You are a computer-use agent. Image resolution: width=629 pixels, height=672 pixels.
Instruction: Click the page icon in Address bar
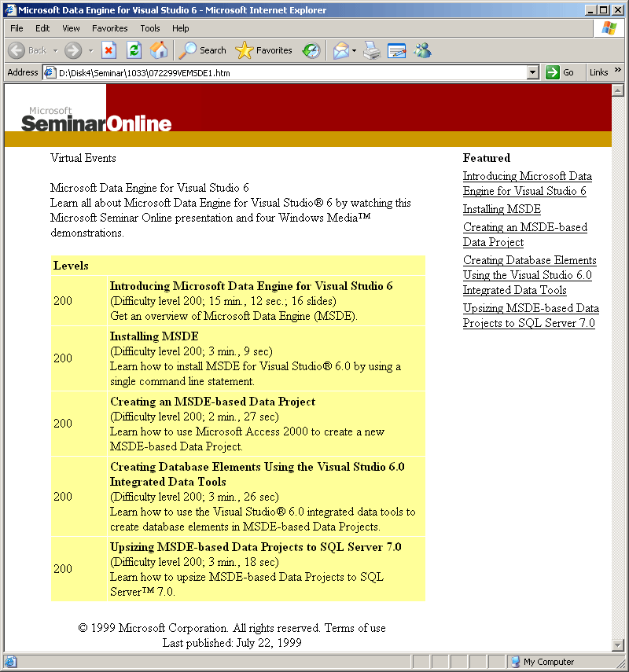(x=50, y=73)
